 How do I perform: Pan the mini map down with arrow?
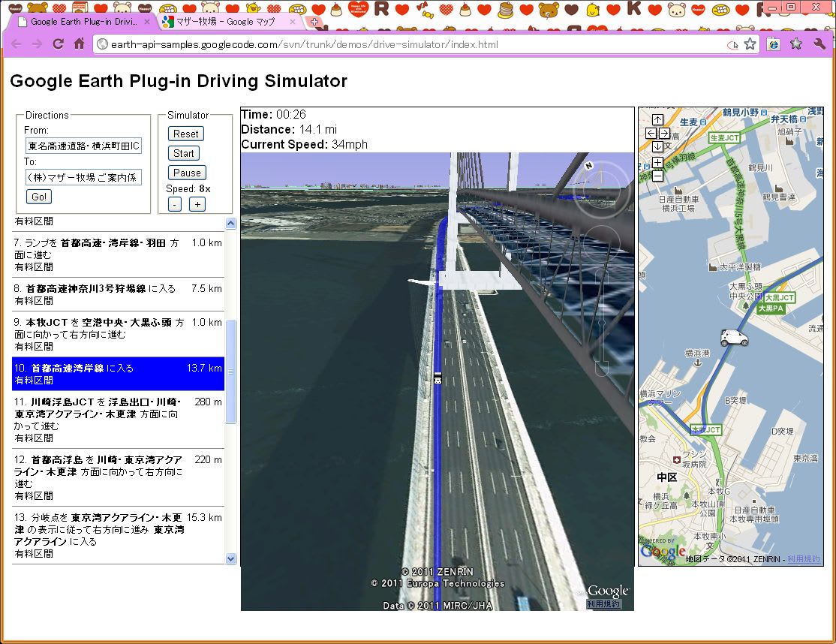657,146
